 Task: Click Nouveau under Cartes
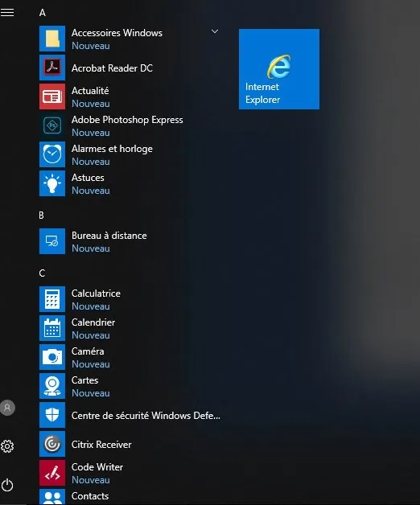[x=91, y=393]
